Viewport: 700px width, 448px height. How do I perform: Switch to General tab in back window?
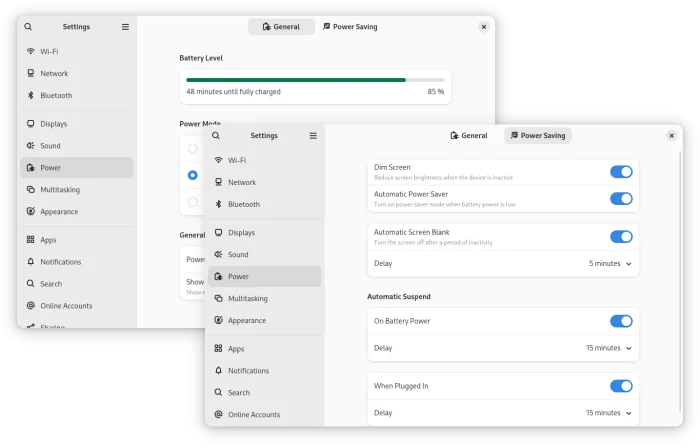click(281, 27)
